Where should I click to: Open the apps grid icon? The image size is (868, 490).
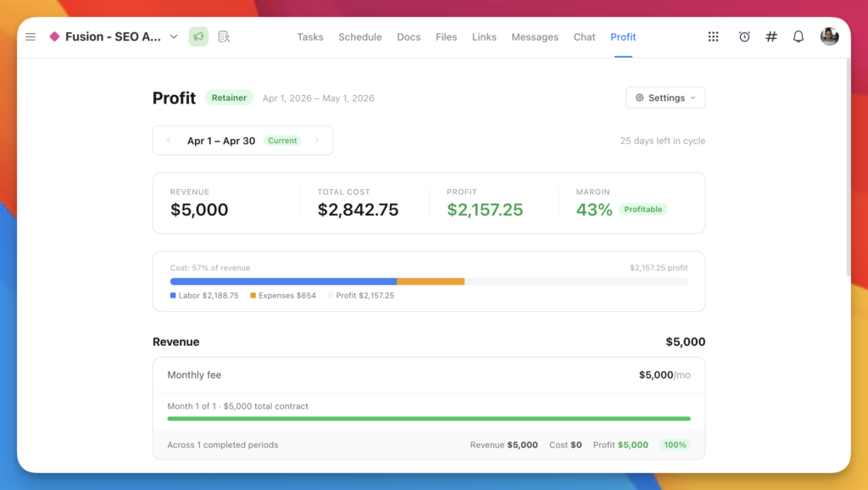[714, 37]
